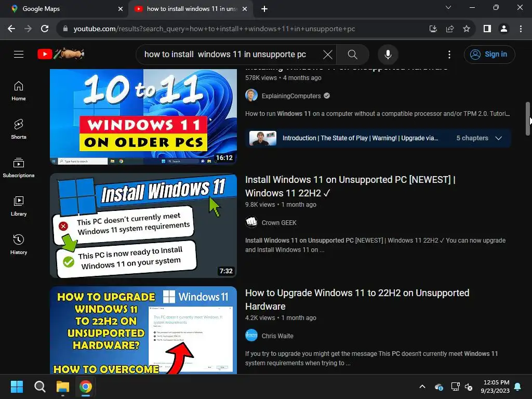Open the YouTube hamburger guide menu
The width and height of the screenshot is (532, 399).
(x=19, y=54)
